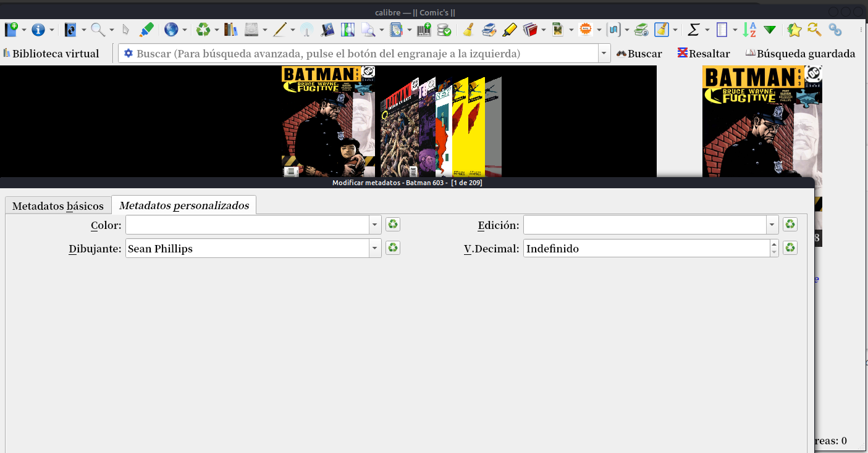The width and height of the screenshot is (868, 453).
Task: Click the yellow arrows magnifier search icon
Action: pyautogui.click(x=815, y=29)
